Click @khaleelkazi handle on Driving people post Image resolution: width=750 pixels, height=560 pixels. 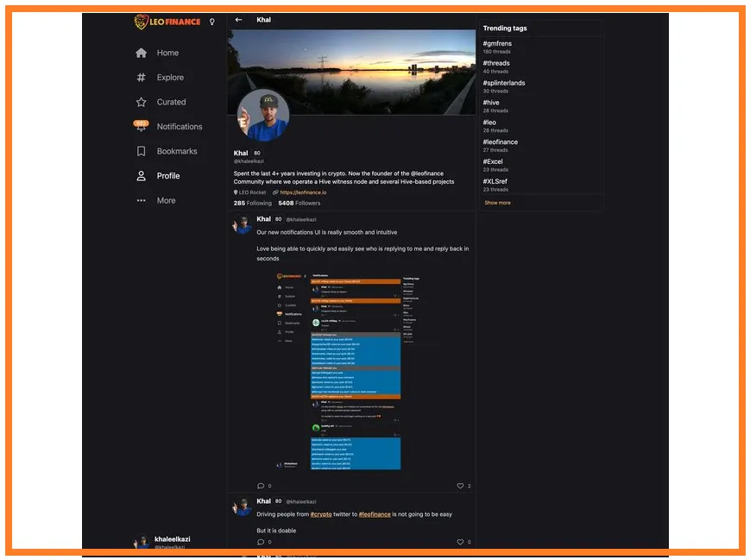301,501
